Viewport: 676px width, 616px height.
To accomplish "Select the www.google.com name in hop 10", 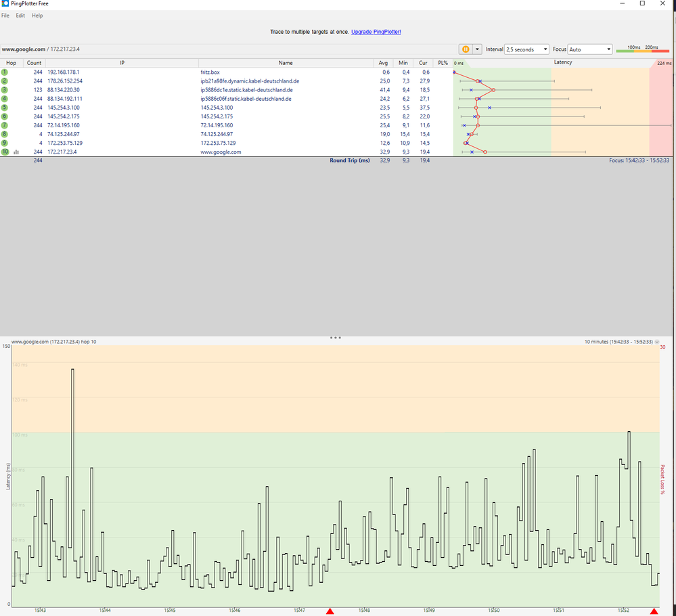I will [221, 152].
